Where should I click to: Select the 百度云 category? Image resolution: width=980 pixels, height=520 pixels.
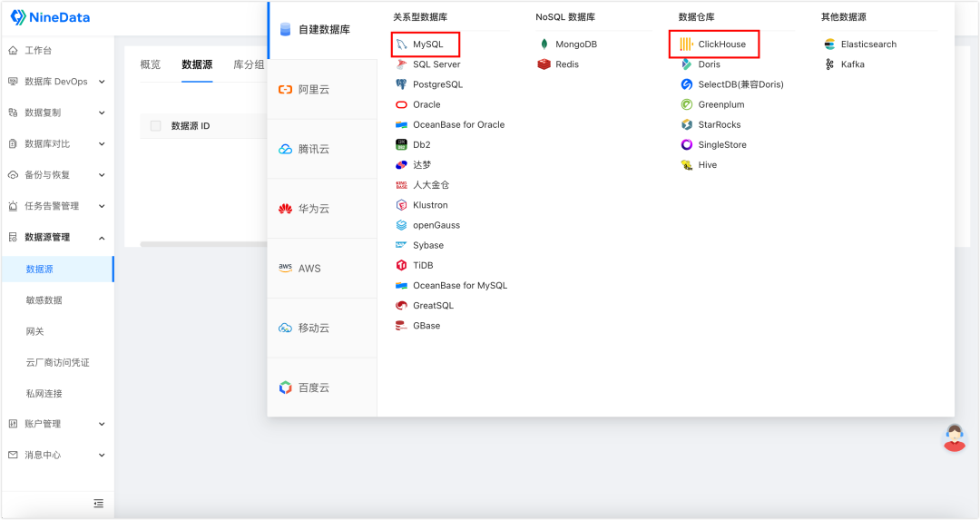pos(322,388)
